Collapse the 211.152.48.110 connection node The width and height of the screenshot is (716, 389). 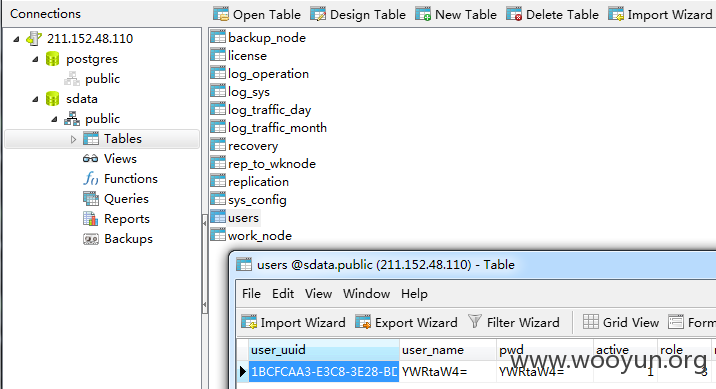click(x=16, y=39)
